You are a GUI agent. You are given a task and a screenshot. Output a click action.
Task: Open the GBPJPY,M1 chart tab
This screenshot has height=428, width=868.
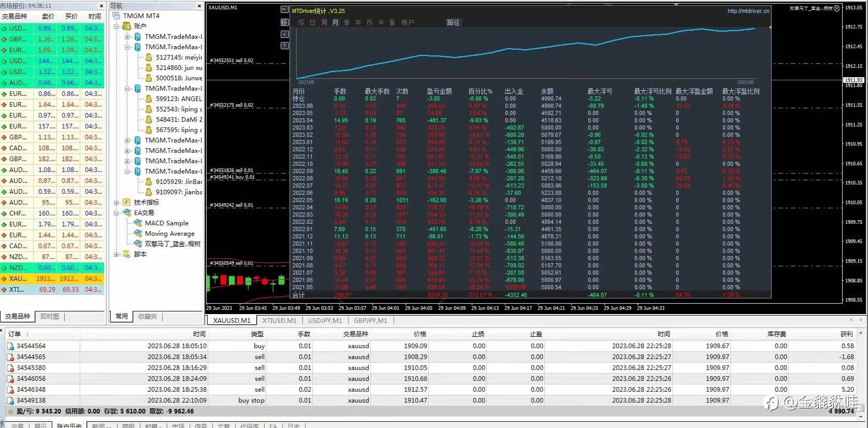point(371,320)
